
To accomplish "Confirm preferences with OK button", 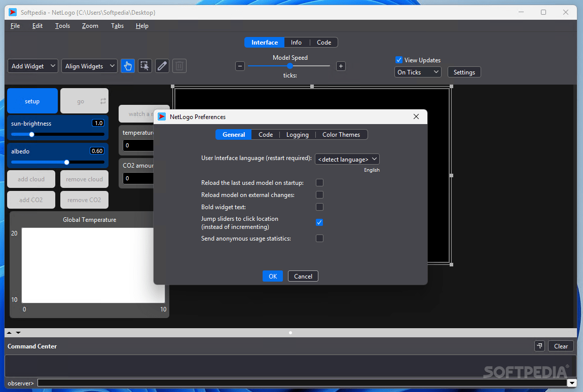I will pos(273,276).
